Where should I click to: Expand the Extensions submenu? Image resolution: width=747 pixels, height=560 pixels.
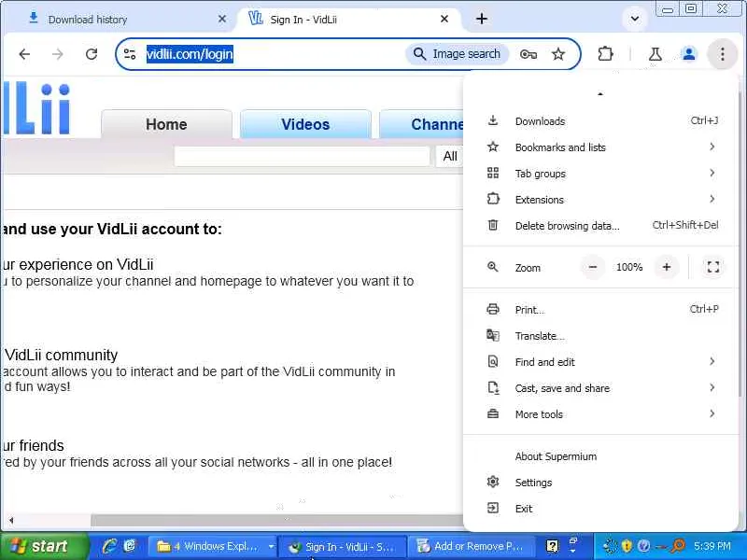tap(601, 200)
